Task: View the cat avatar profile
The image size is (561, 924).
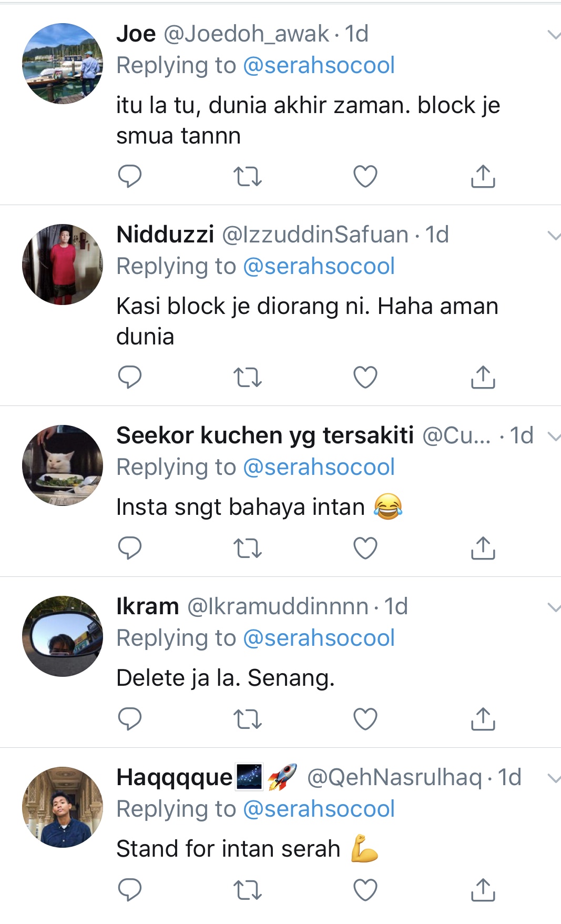Action: (63, 465)
